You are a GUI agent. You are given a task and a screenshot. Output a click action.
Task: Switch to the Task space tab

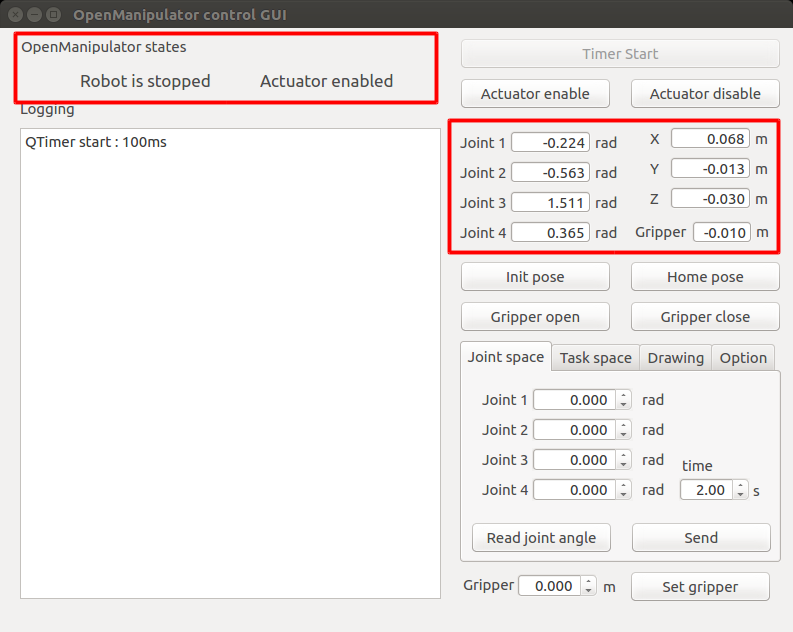point(595,358)
